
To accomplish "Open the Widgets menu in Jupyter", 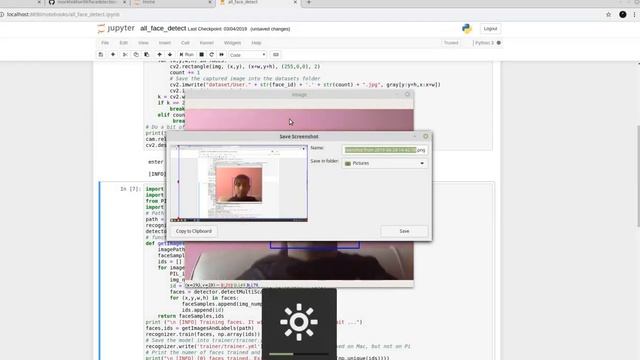I will pyautogui.click(x=232, y=43).
